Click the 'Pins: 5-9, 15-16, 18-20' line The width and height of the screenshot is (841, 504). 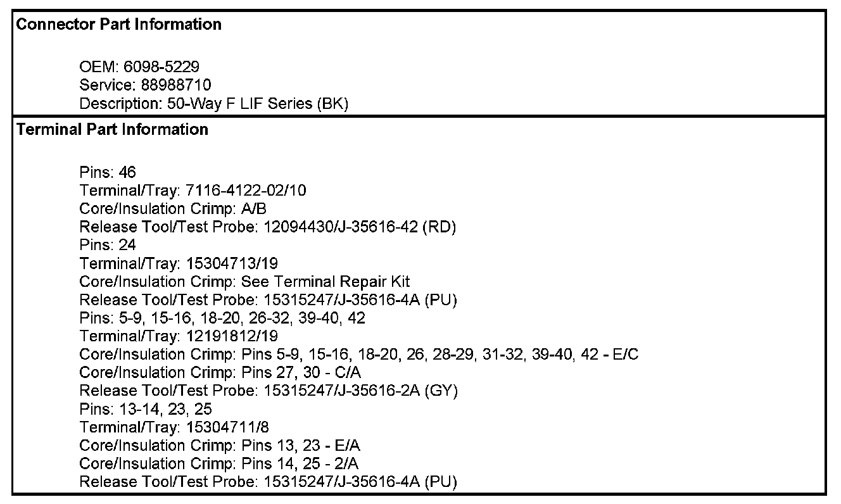coord(222,318)
